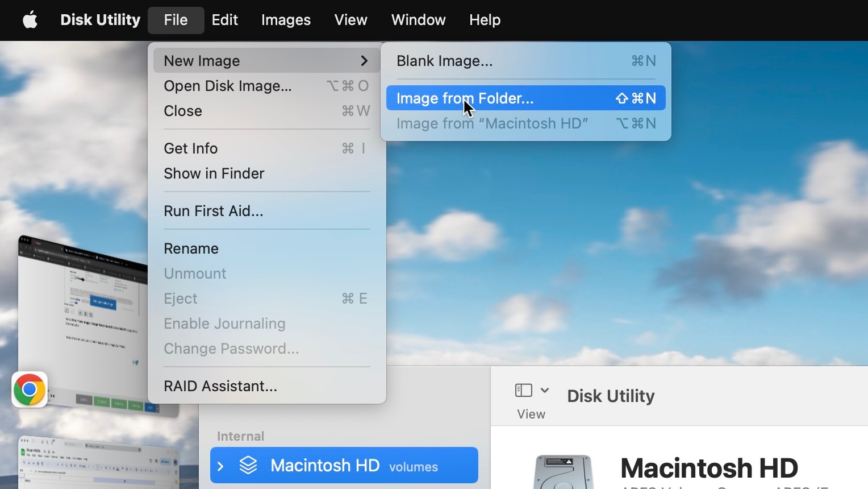Select Macintosh HD volumes in sidebar
The height and width of the screenshot is (489, 868).
pos(344,466)
